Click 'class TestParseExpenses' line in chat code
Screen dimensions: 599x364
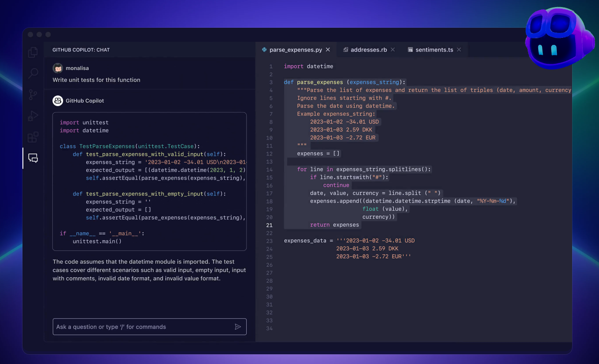click(130, 146)
